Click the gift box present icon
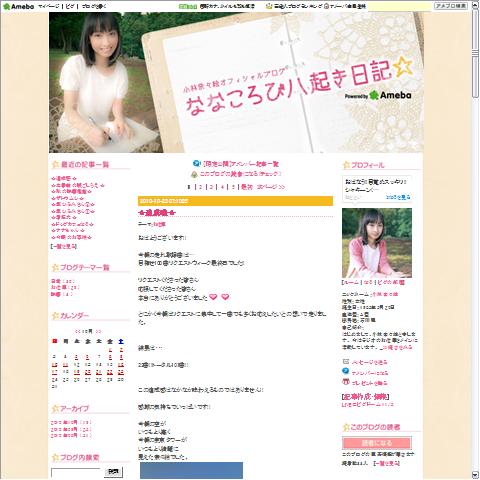 346,382
